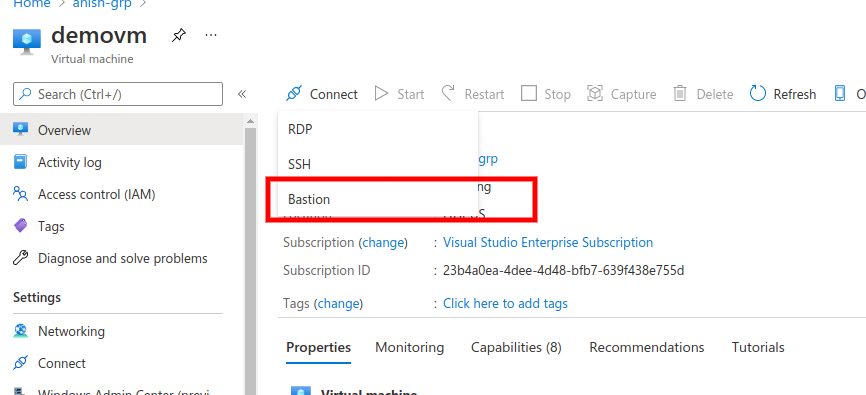Click the Access control people icon
Viewport: 866px width, 395px height.
point(20,194)
